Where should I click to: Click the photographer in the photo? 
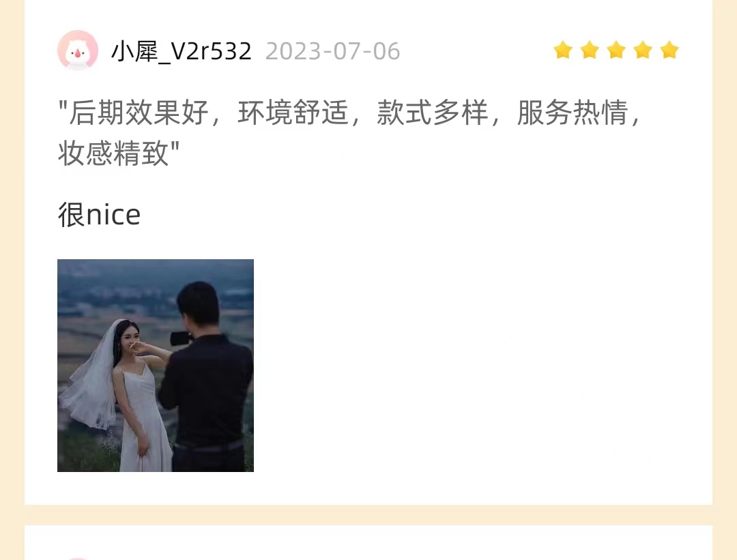[x=207, y=376]
